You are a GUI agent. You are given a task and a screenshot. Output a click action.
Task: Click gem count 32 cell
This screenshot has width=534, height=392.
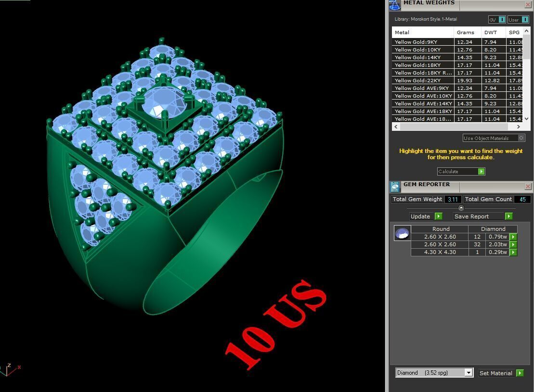pyautogui.click(x=477, y=245)
